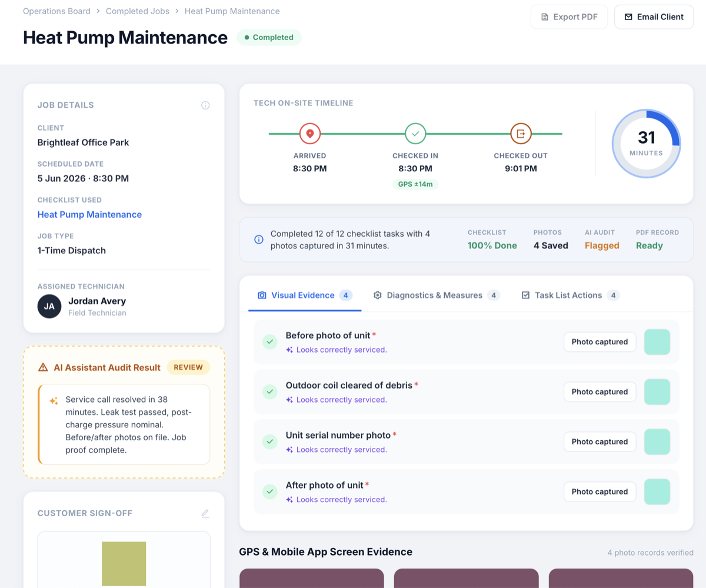Click the info icon in checklist summary bar

pos(259,240)
